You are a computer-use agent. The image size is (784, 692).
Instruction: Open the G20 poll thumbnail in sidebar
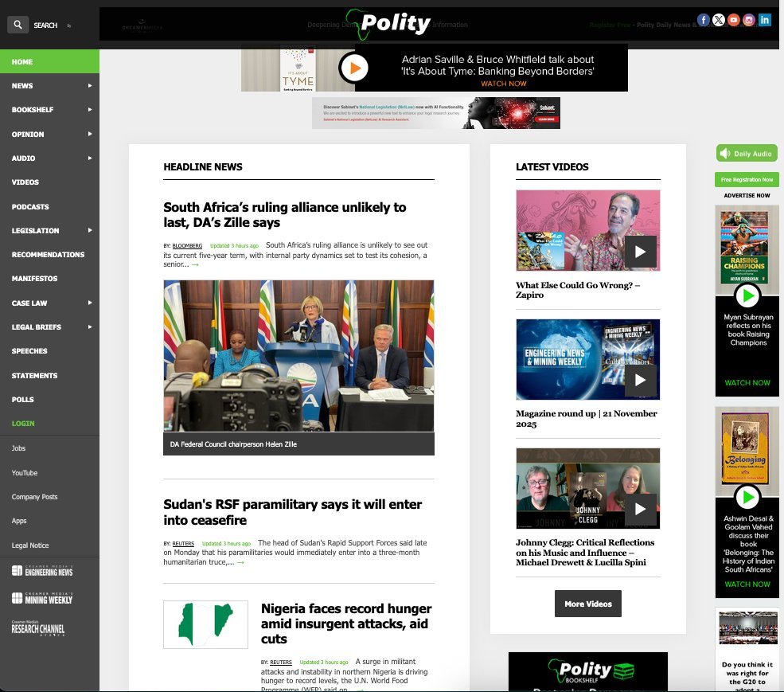point(747,627)
